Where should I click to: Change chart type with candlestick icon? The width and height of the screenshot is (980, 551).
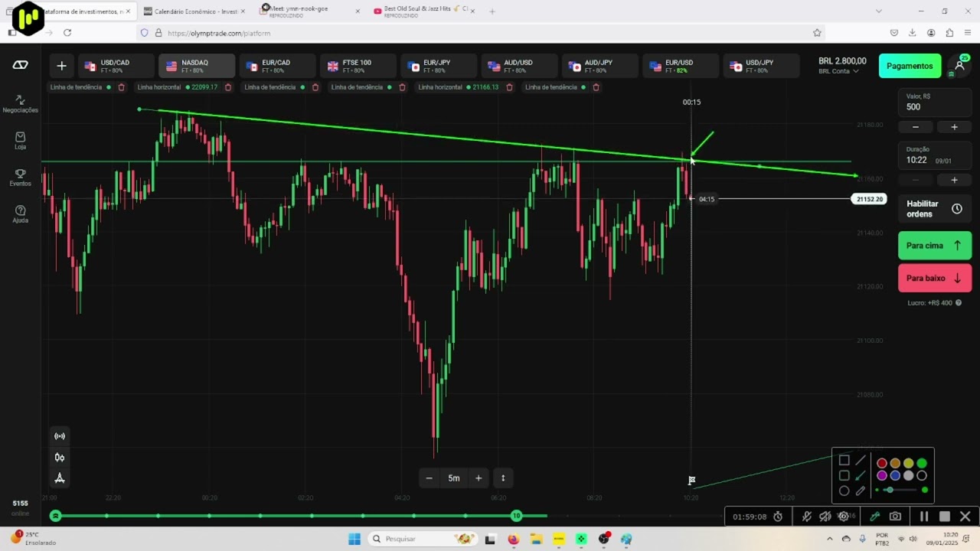pos(60,458)
